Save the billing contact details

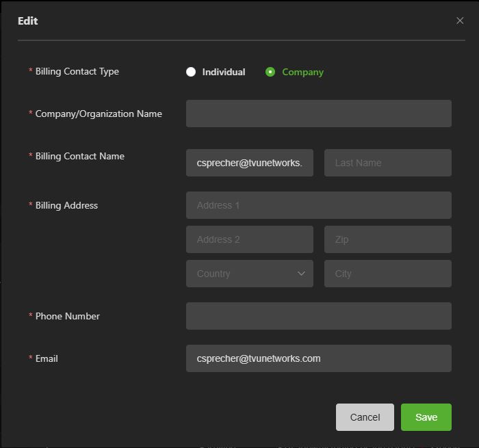point(426,417)
